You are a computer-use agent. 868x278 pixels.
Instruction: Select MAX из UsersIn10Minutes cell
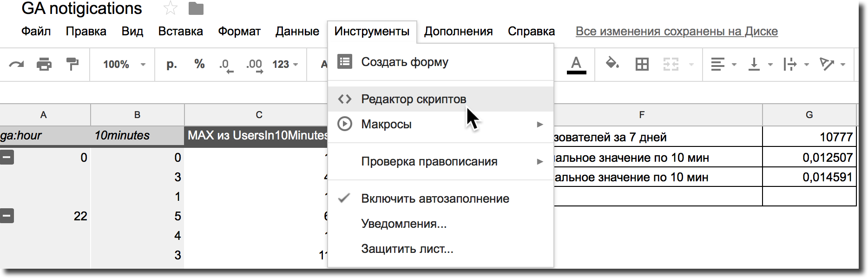(256, 136)
